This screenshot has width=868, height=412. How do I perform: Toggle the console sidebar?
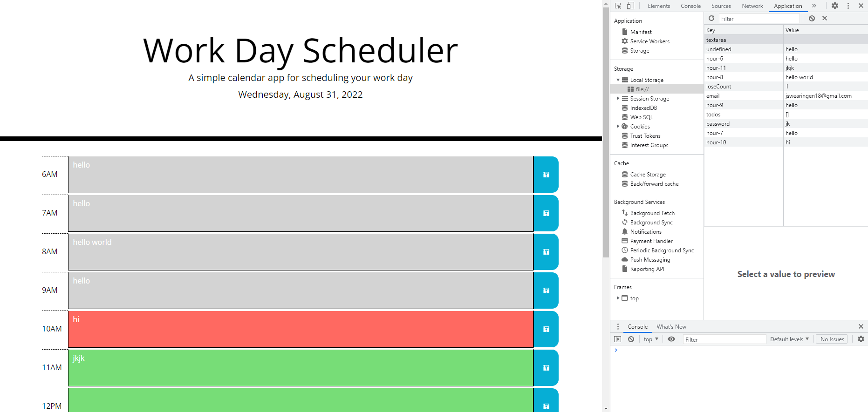point(618,339)
